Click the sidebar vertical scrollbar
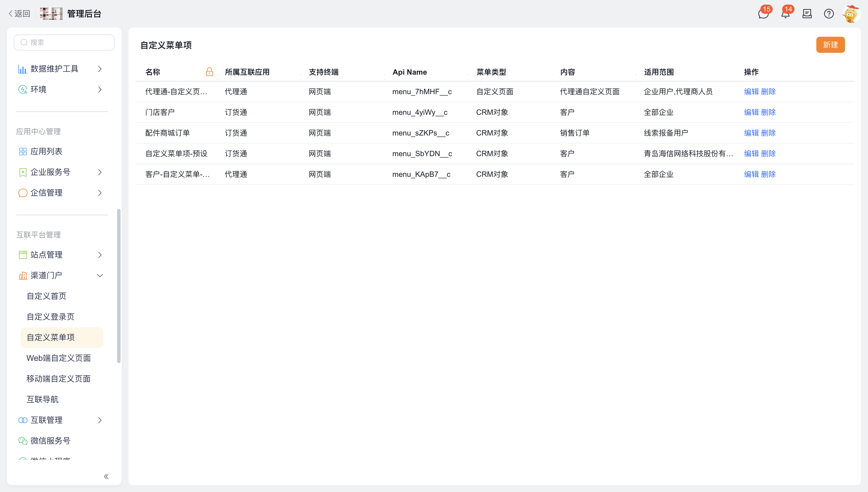 pos(119,286)
